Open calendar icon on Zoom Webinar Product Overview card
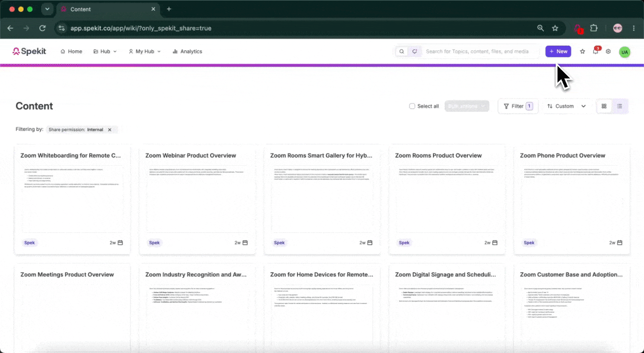 [x=245, y=243]
